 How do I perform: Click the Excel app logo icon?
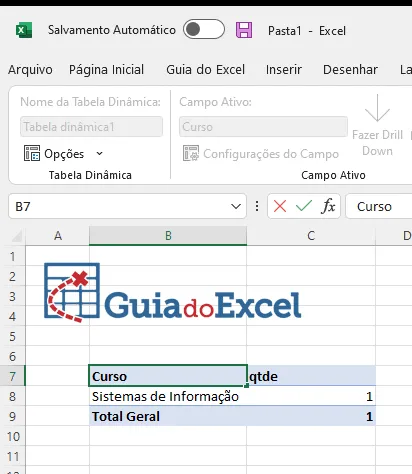point(24,30)
